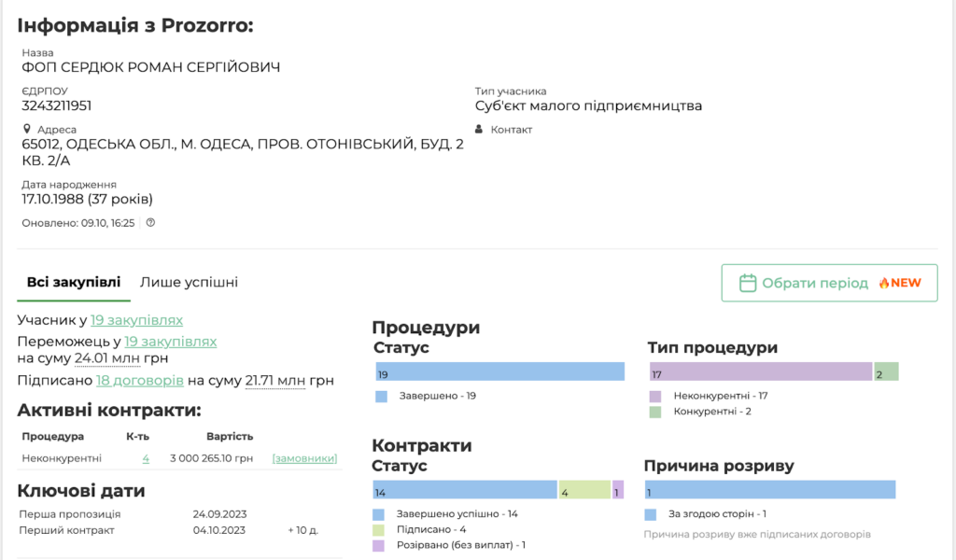Click the green Підписано 4 contracts segment
The width and height of the screenshot is (956, 560).
pos(584,490)
